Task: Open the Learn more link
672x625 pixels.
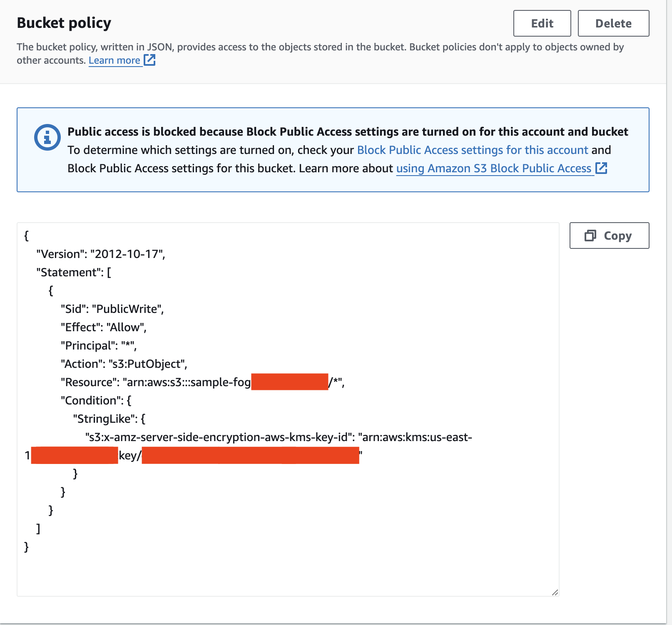Action: (x=114, y=60)
